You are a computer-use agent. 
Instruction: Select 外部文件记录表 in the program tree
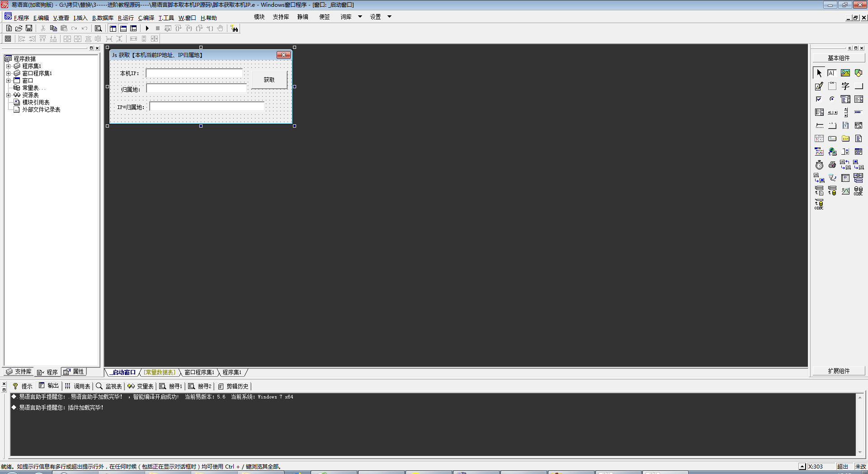point(41,109)
